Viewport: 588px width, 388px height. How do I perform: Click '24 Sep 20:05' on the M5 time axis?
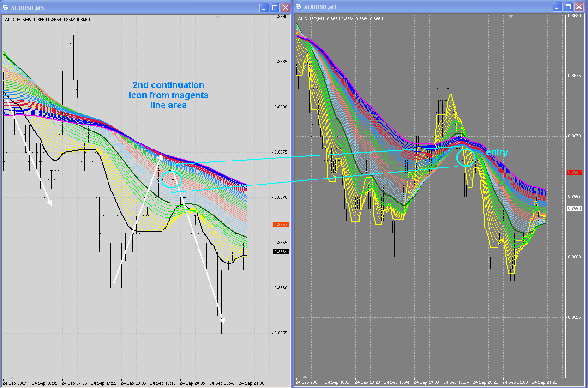[192, 383]
